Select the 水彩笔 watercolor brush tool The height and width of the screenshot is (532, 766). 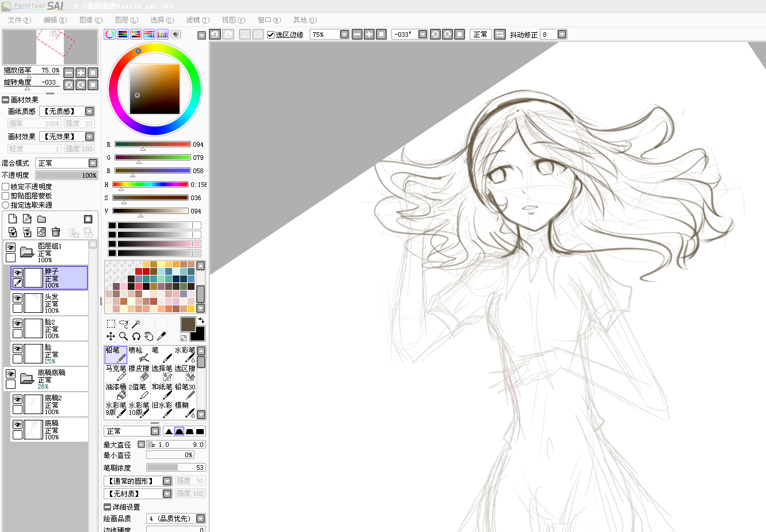pos(185,354)
